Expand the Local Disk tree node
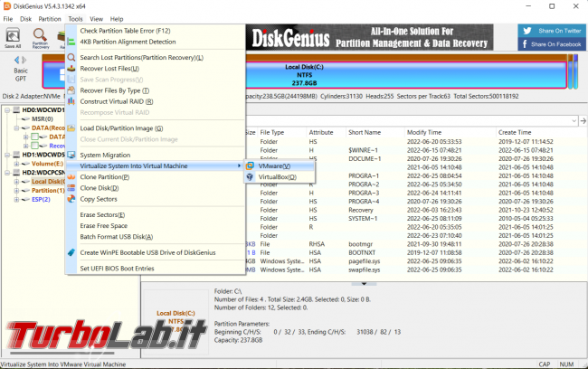The height and width of the screenshot is (369, 588). [16, 182]
